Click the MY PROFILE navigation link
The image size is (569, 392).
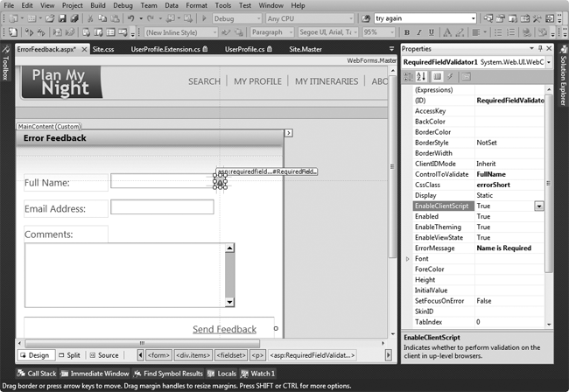tap(257, 81)
